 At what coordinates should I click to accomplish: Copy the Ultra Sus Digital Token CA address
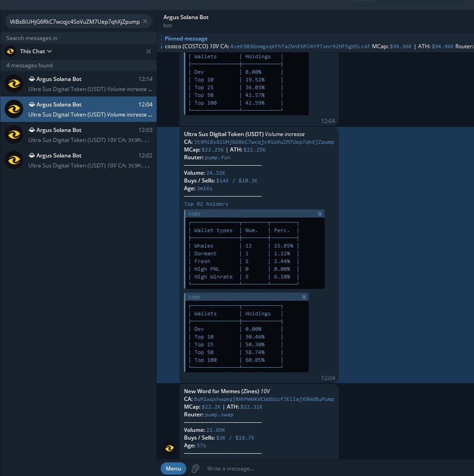pos(264,142)
